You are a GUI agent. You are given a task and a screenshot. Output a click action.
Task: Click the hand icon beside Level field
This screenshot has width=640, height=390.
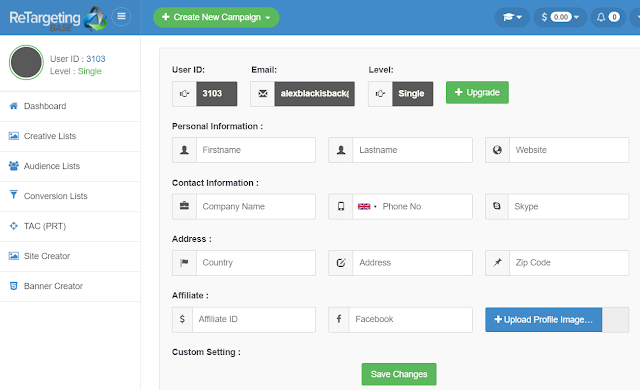pos(380,94)
